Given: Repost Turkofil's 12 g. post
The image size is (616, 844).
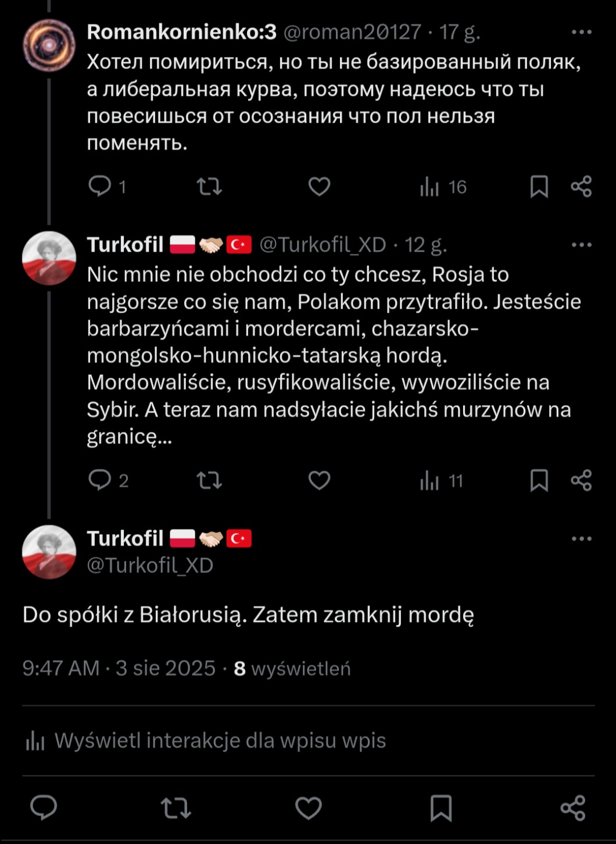Looking at the screenshot, I should coord(209,481).
